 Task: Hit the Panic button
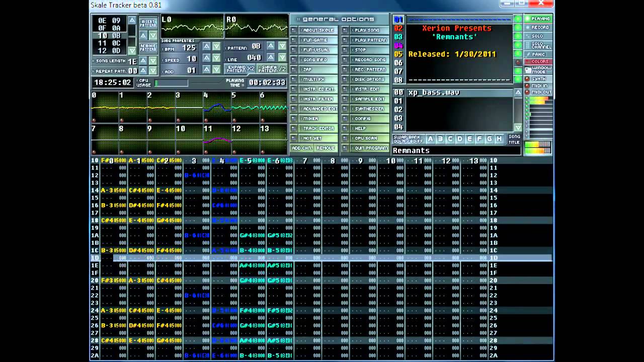[538, 54]
